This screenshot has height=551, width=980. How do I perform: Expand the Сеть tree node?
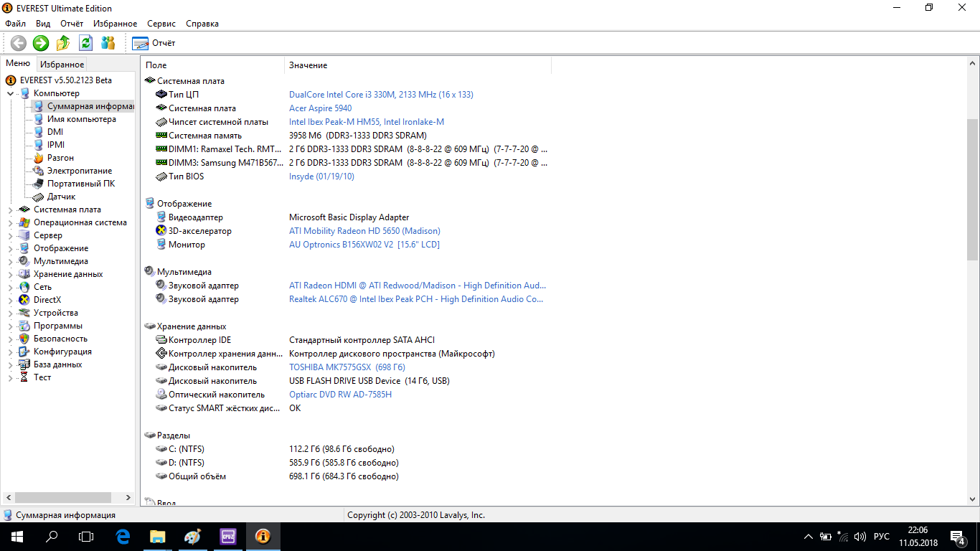click(11, 287)
